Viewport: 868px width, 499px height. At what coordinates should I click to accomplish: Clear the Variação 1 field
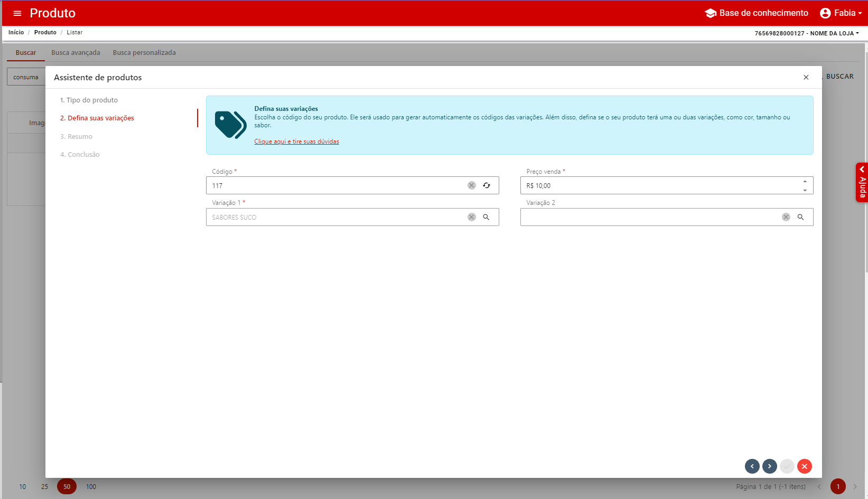(471, 217)
